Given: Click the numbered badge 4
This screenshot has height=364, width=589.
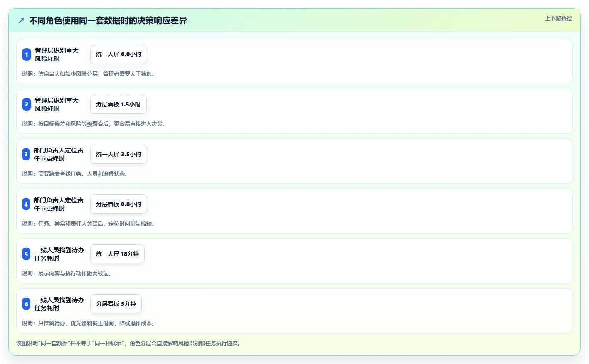Looking at the screenshot, I should (x=26, y=204).
